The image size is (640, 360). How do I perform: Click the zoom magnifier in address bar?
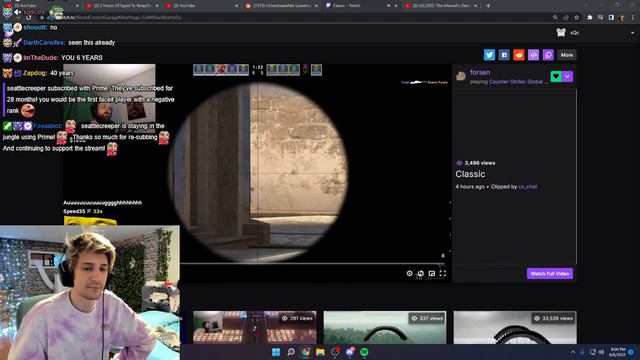click(x=555, y=18)
